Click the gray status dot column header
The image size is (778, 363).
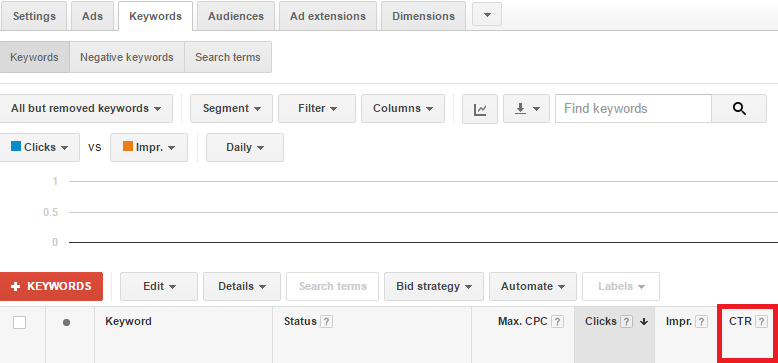pyautogui.click(x=66, y=322)
